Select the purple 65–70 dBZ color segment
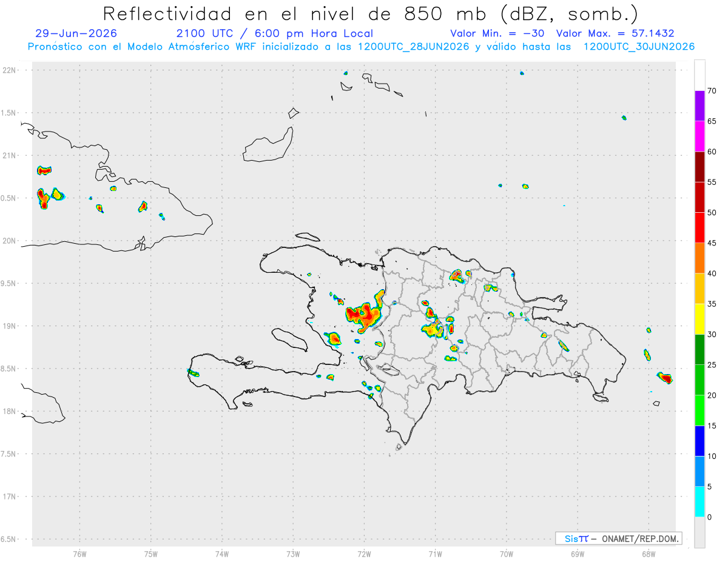This screenshot has height=562, width=728. pyautogui.click(x=699, y=106)
